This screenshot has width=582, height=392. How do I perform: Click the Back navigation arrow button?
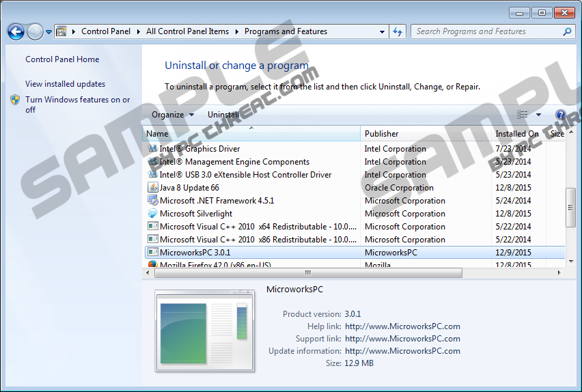coord(16,31)
